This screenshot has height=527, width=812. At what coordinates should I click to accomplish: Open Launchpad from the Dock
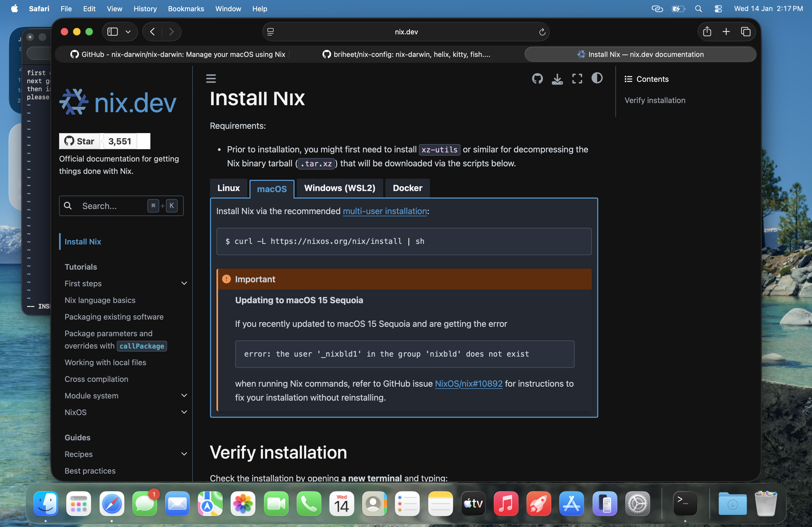(78, 504)
